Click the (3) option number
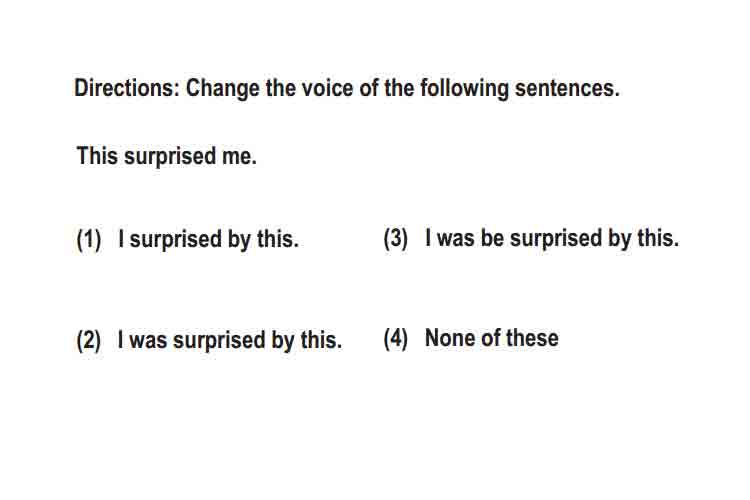Screen dimensions: 750x500 [x=396, y=238]
